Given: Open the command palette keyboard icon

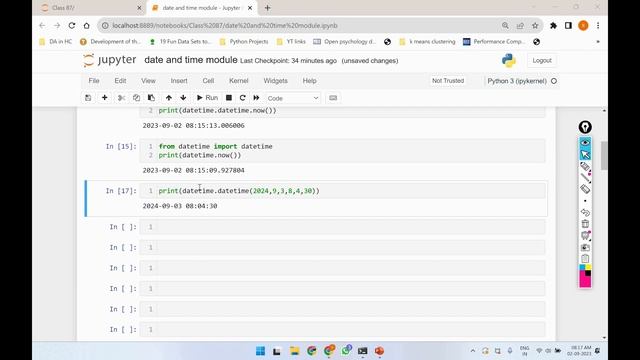Looking at the screenshot, I should coord(333,98).
